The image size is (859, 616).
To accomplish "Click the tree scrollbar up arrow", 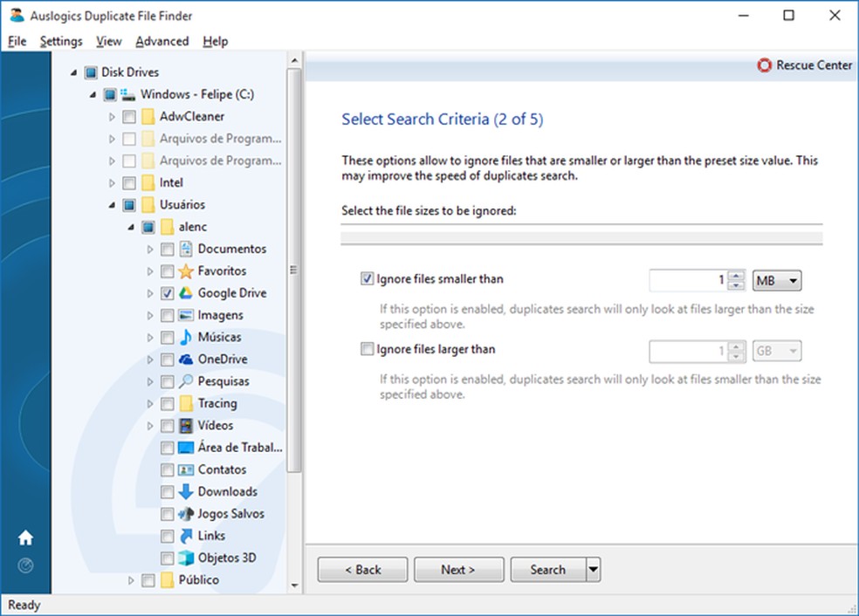I will coord(294,60).
